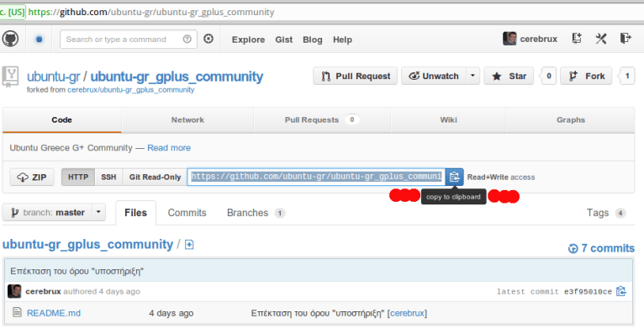This screenshot has height=334, width=644.
Task: Click the help icon inside search box
Action: [187, 39]
